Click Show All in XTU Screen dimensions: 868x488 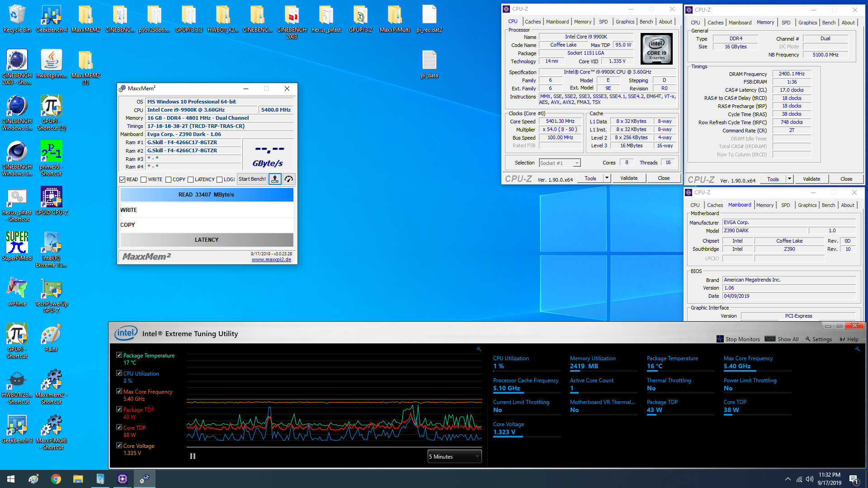pyautogui.click(x=782, y=339)
